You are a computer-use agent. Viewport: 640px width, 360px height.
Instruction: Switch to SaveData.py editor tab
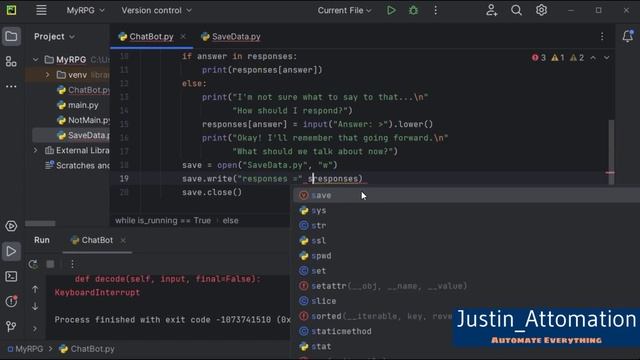click(x=231, y=37)
